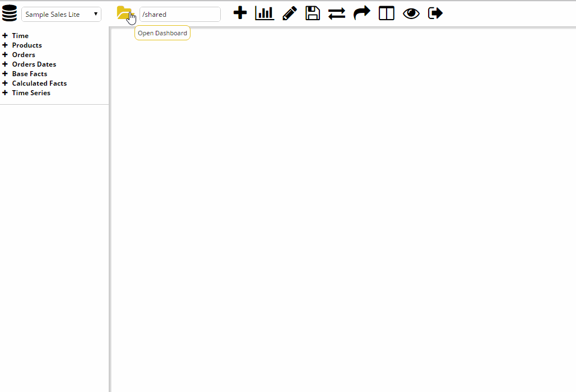Click the sign-out arrow icon

(435, 13)
